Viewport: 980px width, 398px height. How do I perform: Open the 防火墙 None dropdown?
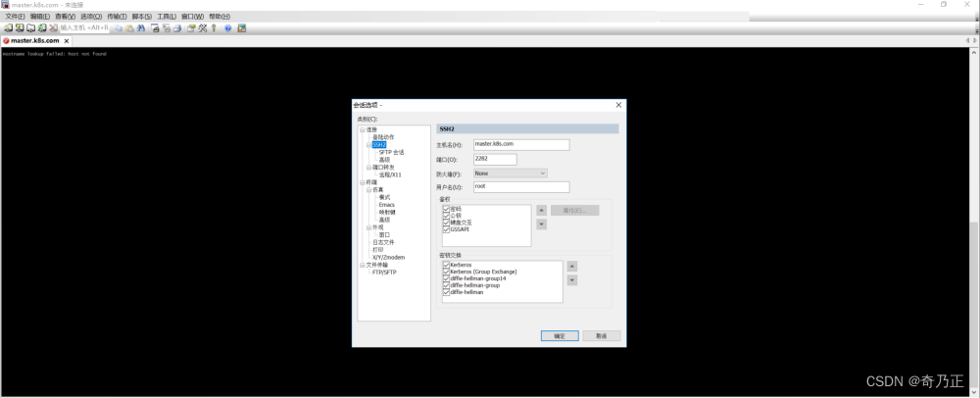click(510, 174)
